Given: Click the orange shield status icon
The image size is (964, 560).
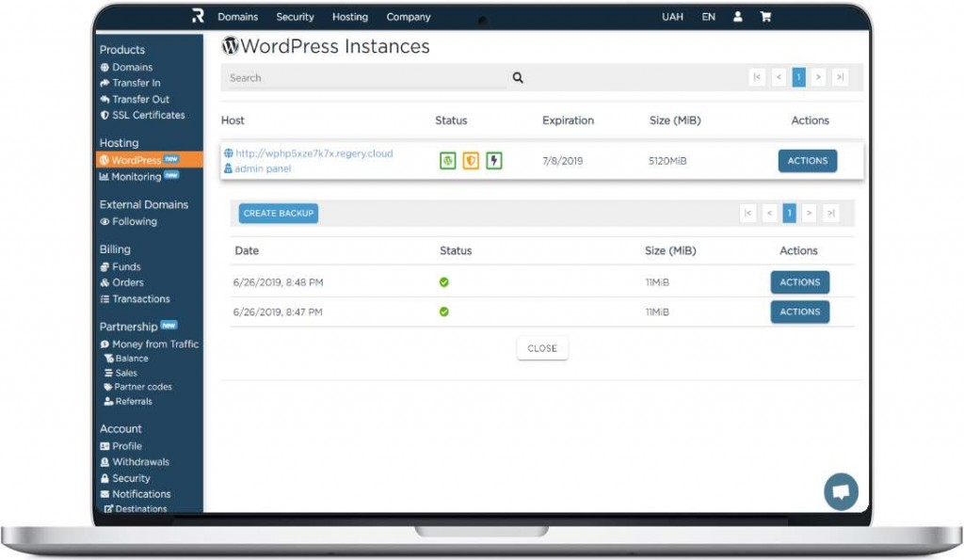Looking at the screenshot, I should 471,160.
